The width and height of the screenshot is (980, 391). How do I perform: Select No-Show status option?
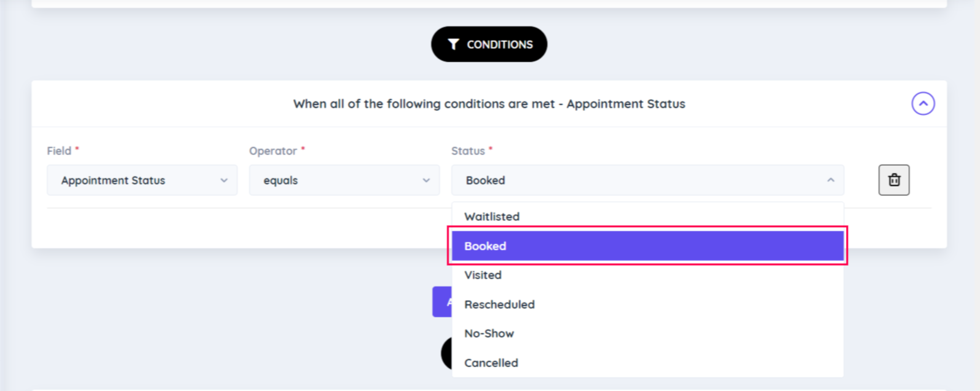click(x=489, y=333)
